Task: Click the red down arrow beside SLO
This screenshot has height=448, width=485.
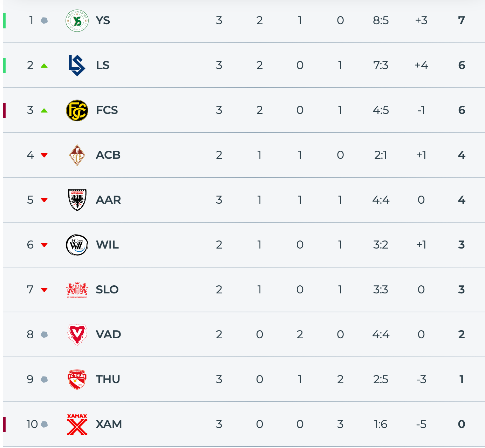Action: tap(44, 290)
